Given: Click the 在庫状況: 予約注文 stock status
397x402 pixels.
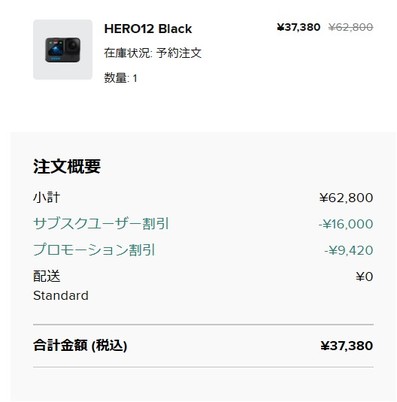Looking at the screenshot, I should coord(153,53).
